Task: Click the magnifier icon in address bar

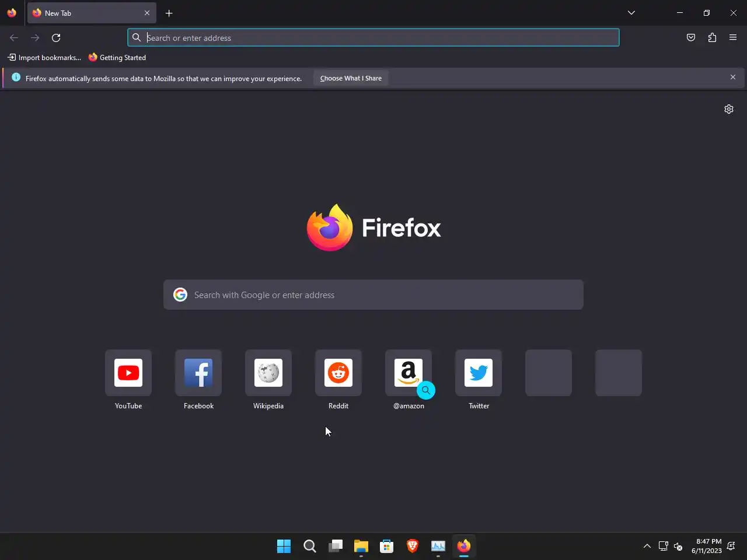Action: [137, 38]
